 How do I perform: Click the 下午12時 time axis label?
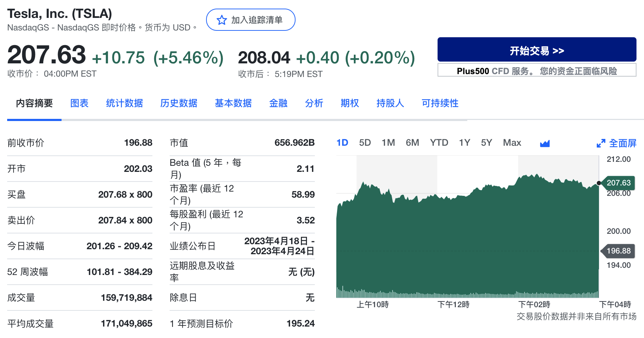(453, 305)
